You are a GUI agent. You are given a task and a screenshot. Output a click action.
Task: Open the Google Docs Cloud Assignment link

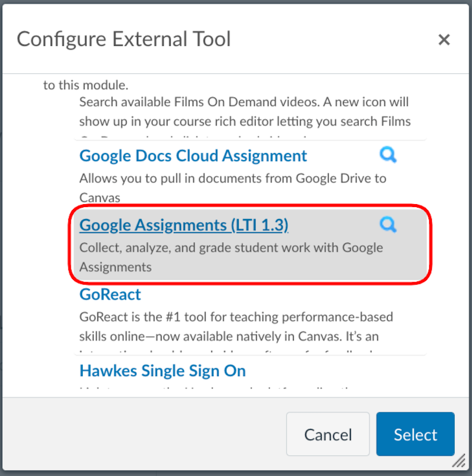[193, 156]
